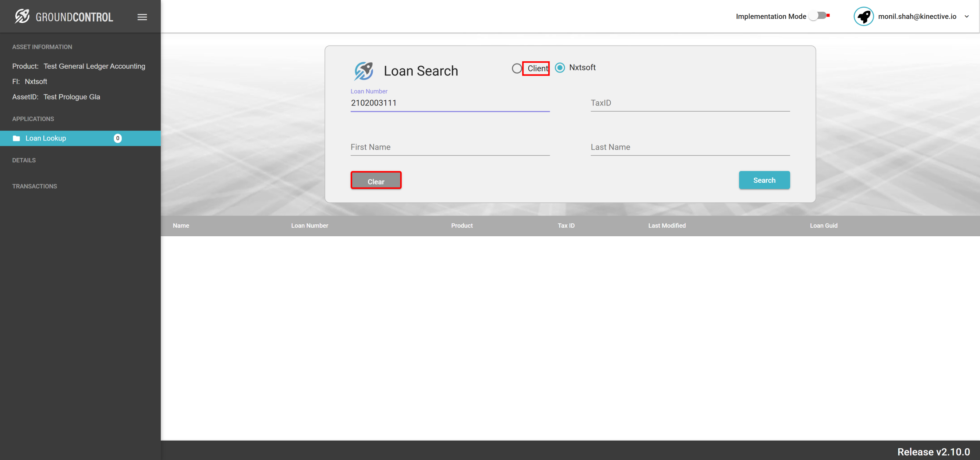Select the Nxtsoft radio button
This screenshot has height=460, width=980.
click(x=560, y=68)
